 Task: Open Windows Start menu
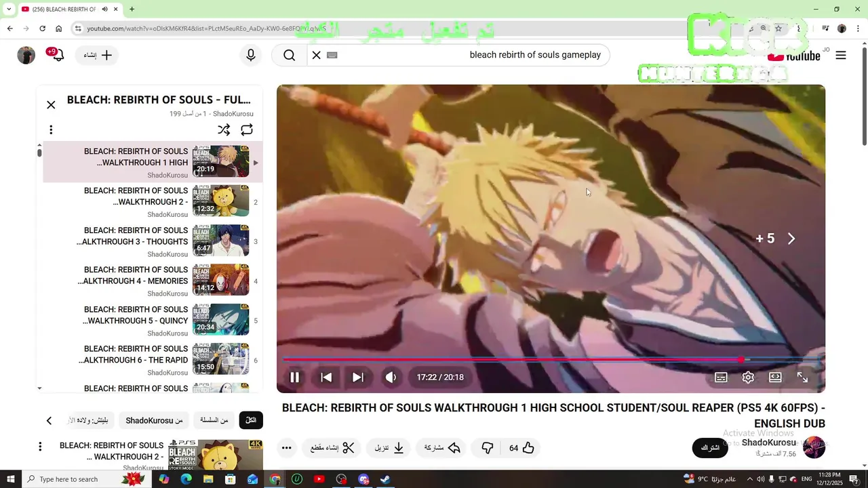[x=10, y=479]
